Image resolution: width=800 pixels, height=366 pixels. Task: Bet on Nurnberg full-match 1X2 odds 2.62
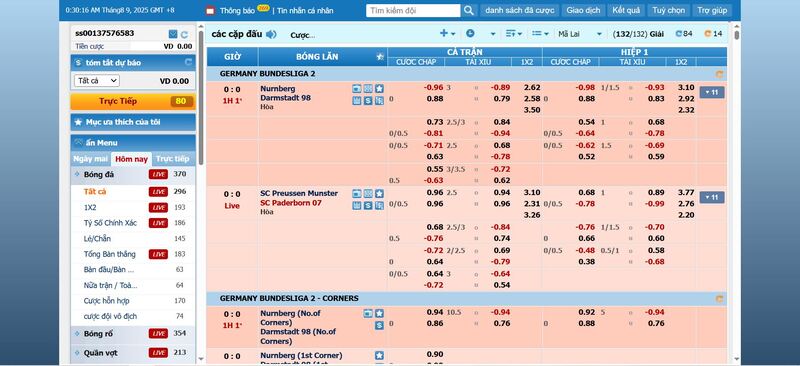tap(532, 87)
